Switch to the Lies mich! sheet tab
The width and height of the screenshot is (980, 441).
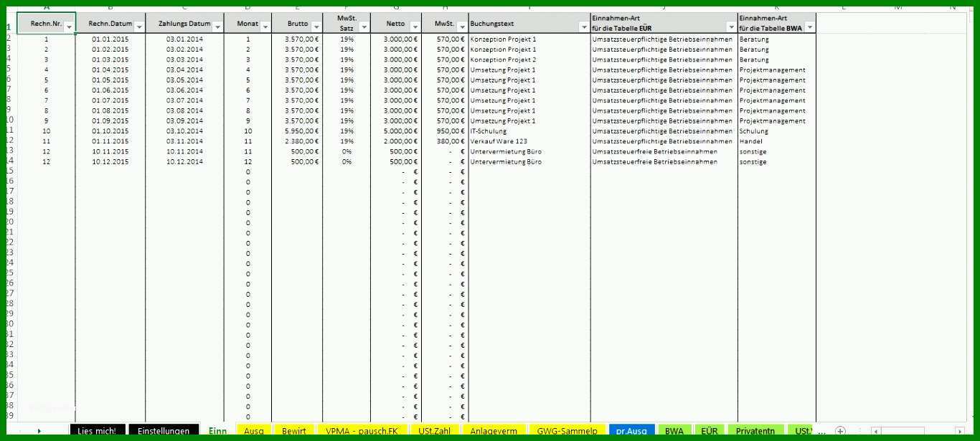coord(97,431)
